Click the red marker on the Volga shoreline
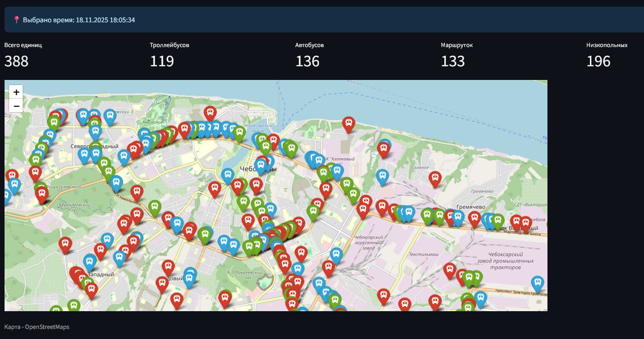The width and height of the screenshot is (644, 339). [x=348, y=123]
